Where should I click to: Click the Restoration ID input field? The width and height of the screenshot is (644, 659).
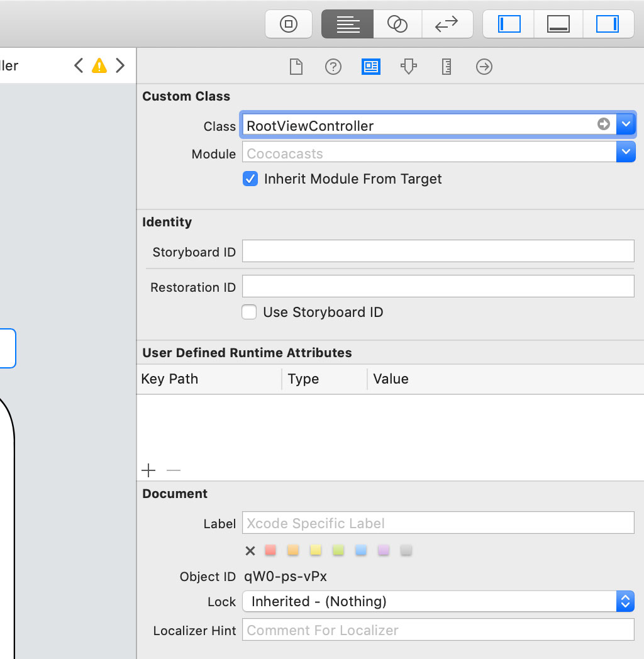click(x=438, y=287)
